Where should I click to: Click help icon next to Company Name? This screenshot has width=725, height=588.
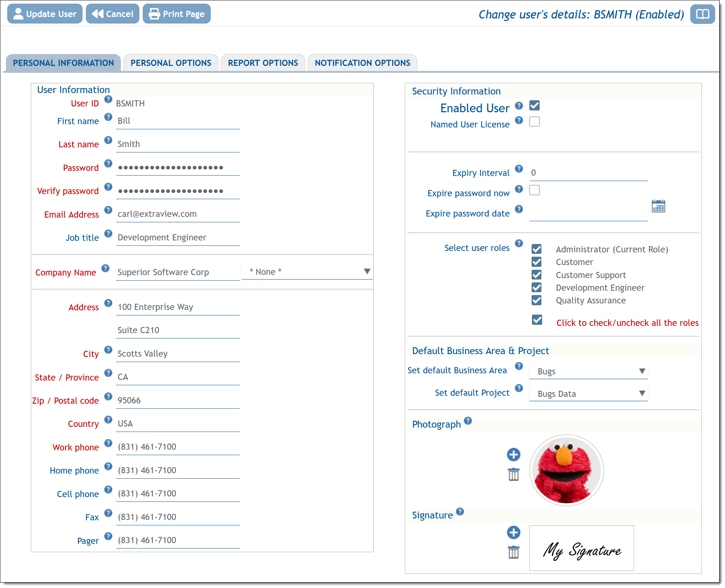coord(105,268)
